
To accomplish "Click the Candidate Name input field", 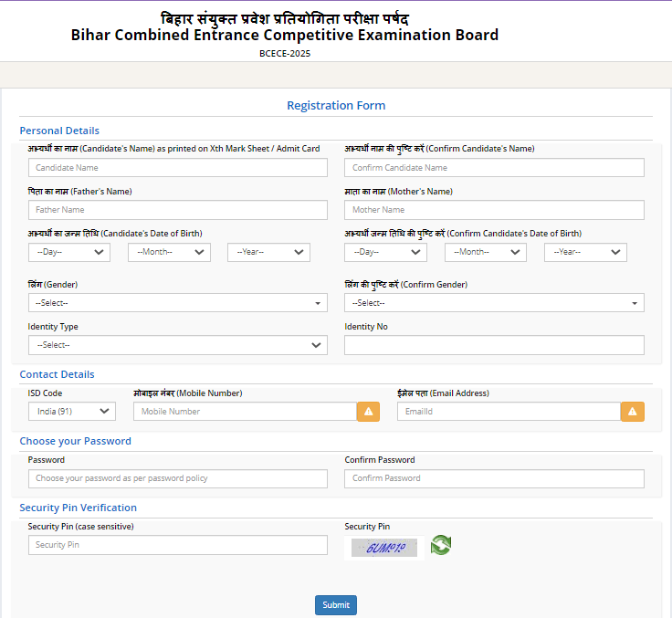I will pos(177,168).
